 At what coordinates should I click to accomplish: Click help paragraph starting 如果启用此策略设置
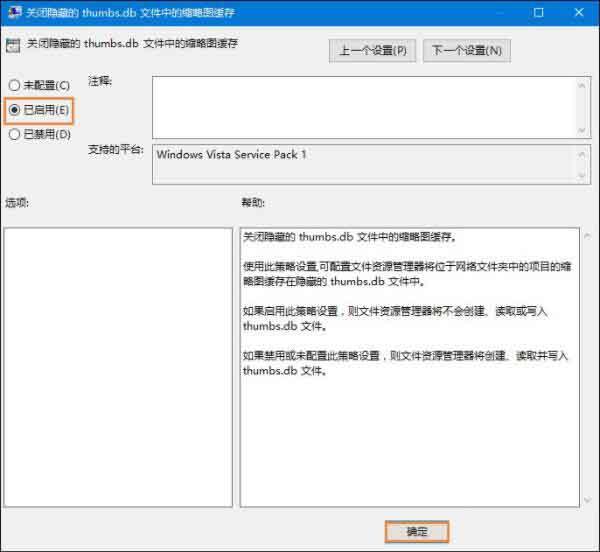(395, 318)
